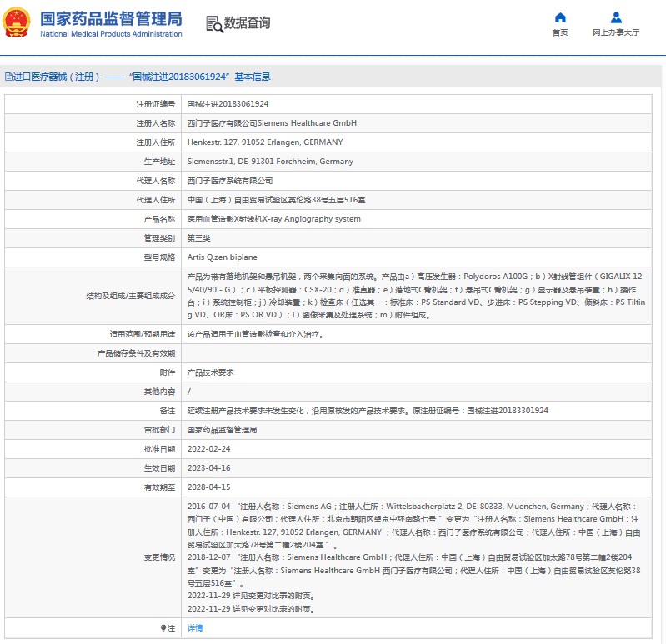Image resolution: width=666 pixels, height=644 pixels.
Task: Click 首页 label text
Action: (560, 32)
